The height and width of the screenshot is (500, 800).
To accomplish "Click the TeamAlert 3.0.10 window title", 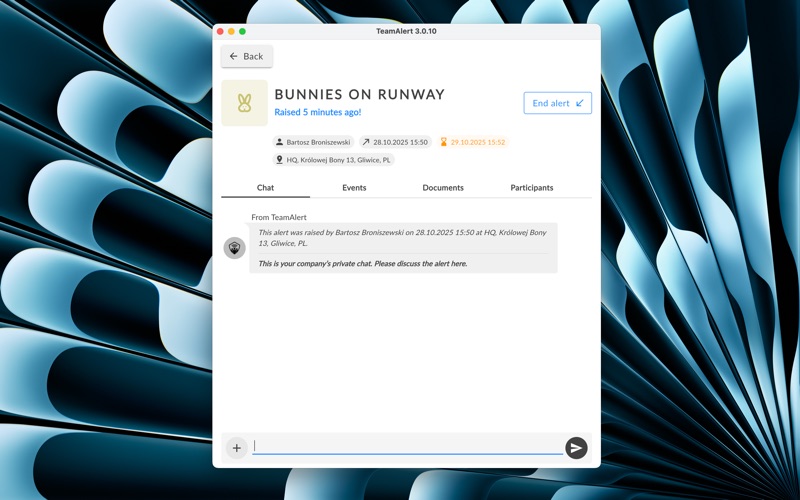I will pyautogui.click(x=406, y=31).
